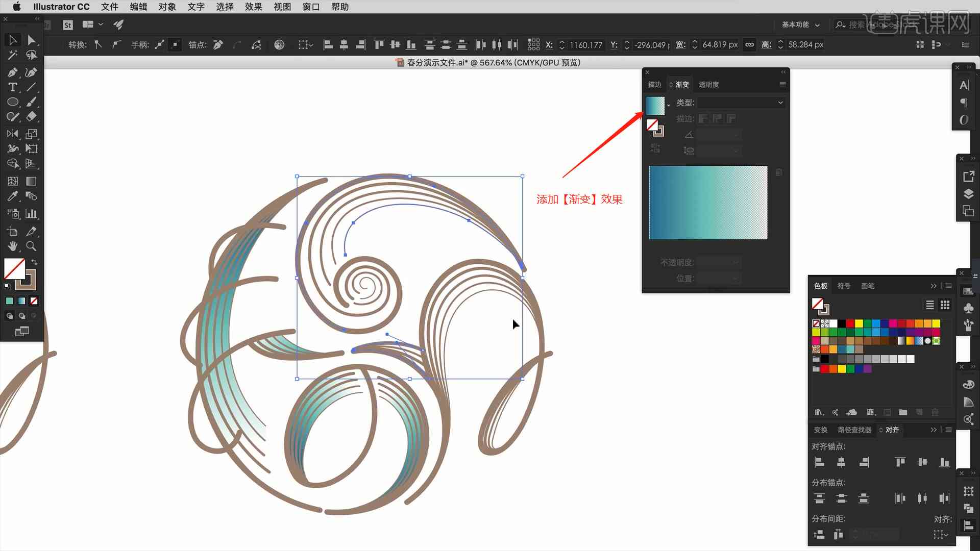Open the 渐变 (Gradient) tab
This screenshot has width=980, height=551.
[x=681, y=84]
